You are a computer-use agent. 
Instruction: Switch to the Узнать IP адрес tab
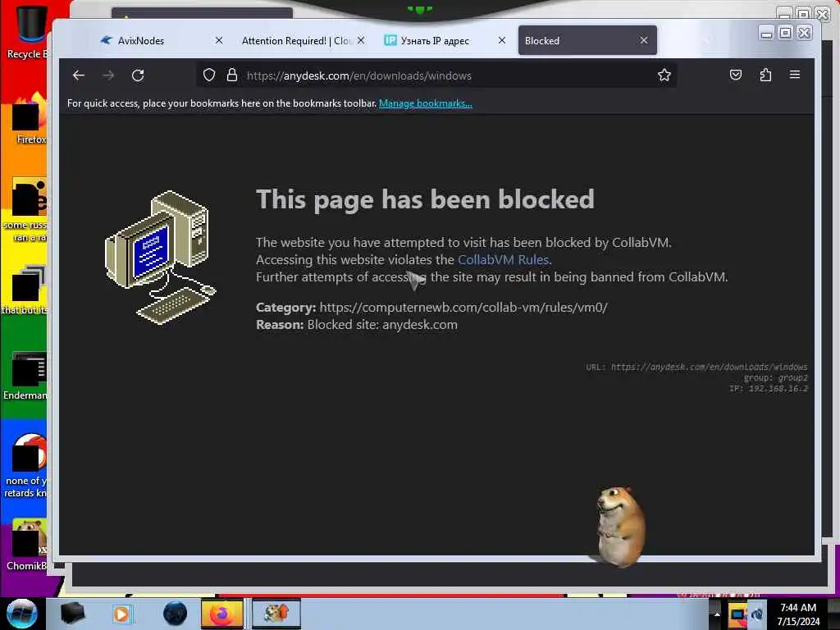tap(435, 41)
